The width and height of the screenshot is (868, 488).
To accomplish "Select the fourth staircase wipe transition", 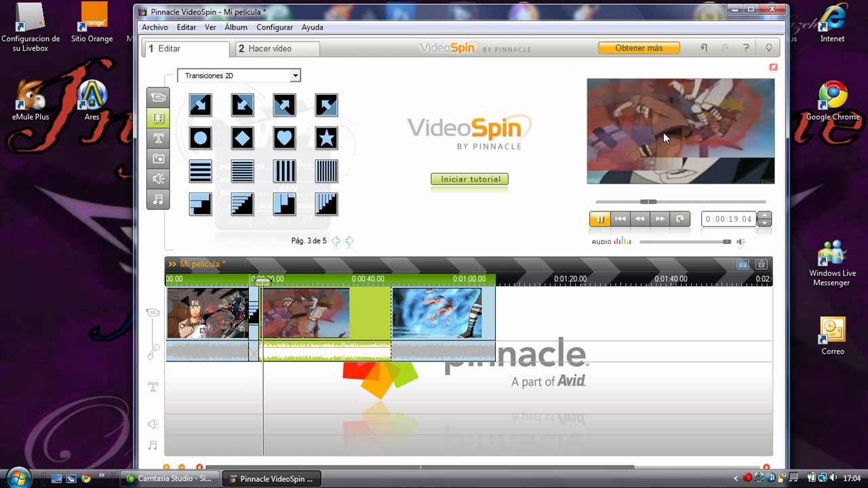I will pyautogui.click(x=326, y=204).
